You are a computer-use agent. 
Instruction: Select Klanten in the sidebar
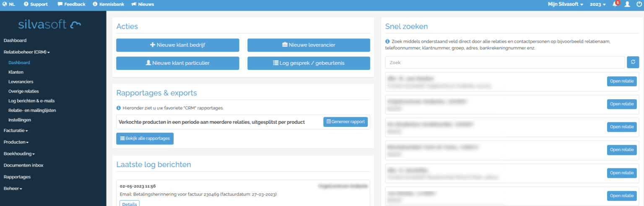[16, 72]
